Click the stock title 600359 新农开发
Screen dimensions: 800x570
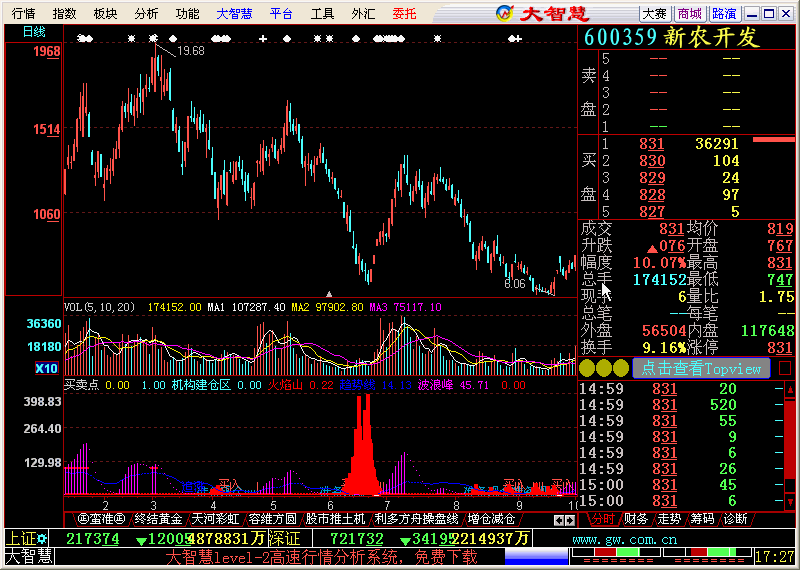(x=672, y=38)
